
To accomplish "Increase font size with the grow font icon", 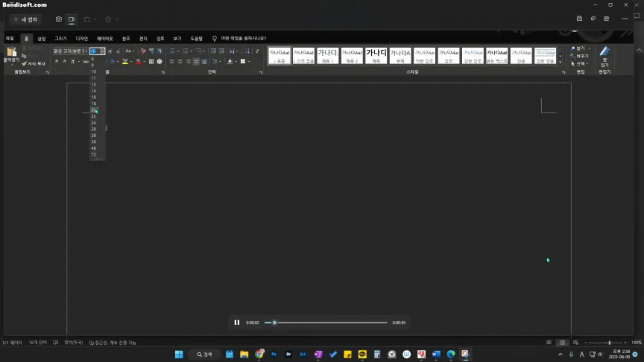I will (110, 51).
